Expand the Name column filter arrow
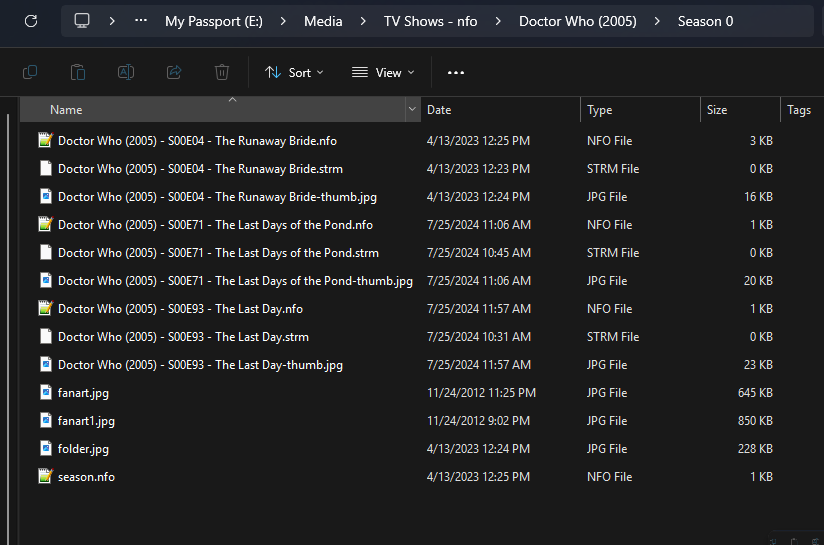 [x=412, y=110]
